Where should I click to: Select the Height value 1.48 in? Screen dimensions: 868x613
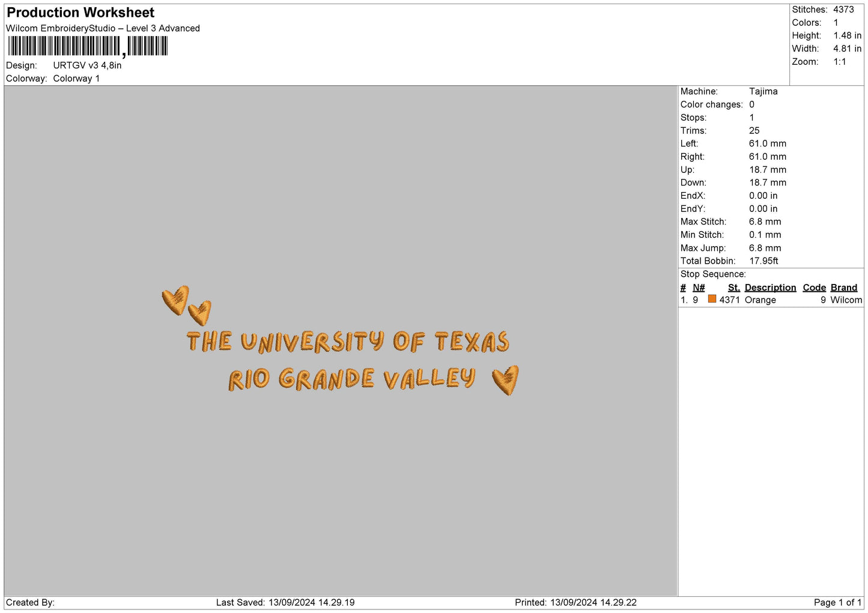pos(847,36)
